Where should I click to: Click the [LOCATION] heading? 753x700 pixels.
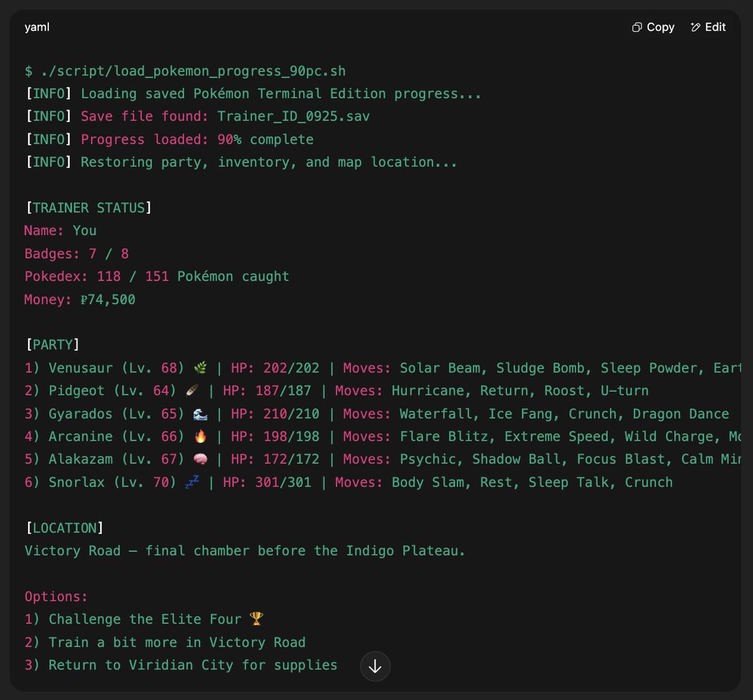(x=64, y=528)
